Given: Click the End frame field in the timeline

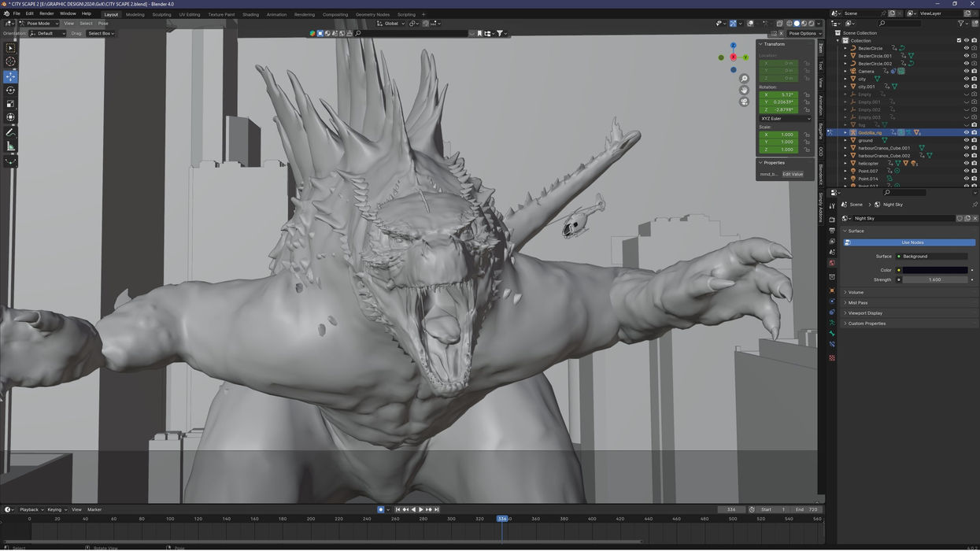Looking at the screenshot, I should point(805,509).
